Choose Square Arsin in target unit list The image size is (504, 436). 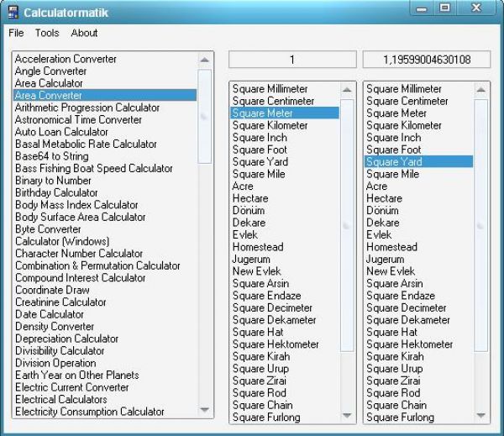pos(419,284)
